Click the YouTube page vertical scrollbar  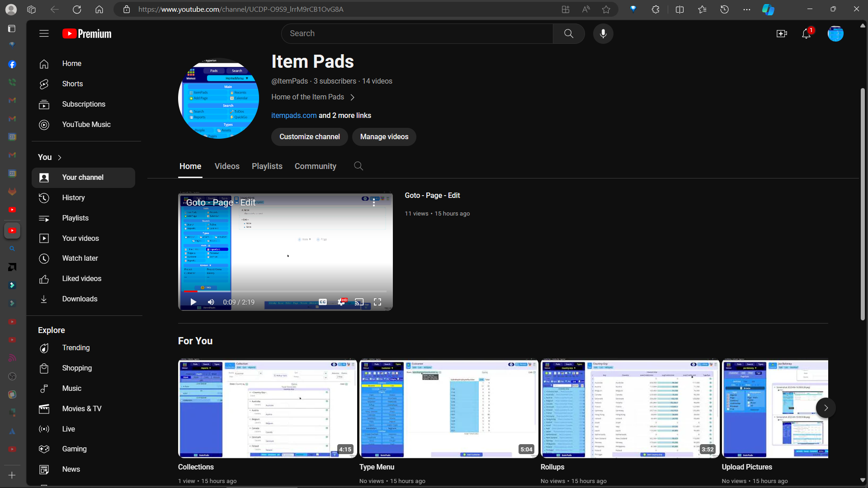pos(863,204)
